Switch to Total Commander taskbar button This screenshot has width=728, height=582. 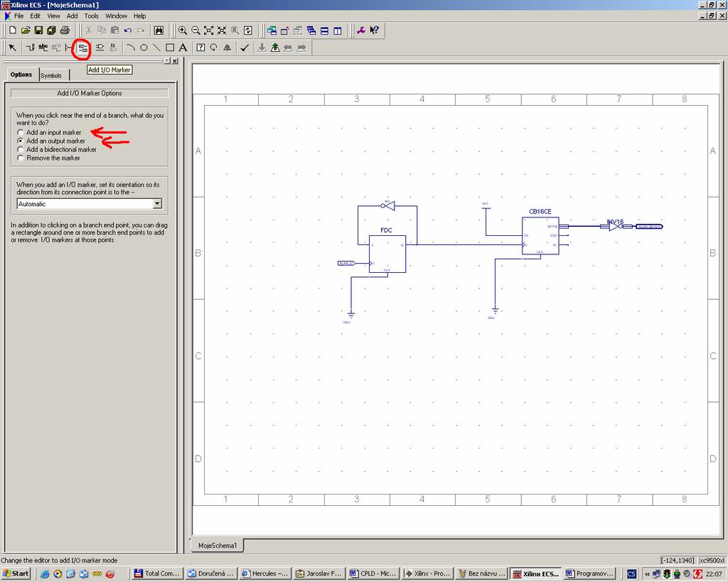(x=157, y=573)
